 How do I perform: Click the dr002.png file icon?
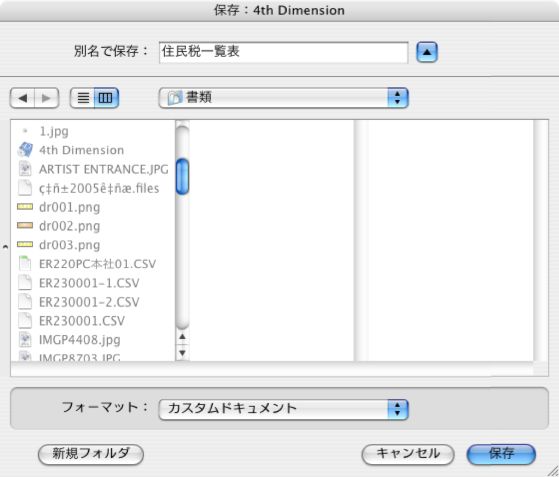[x=25, y=225]
